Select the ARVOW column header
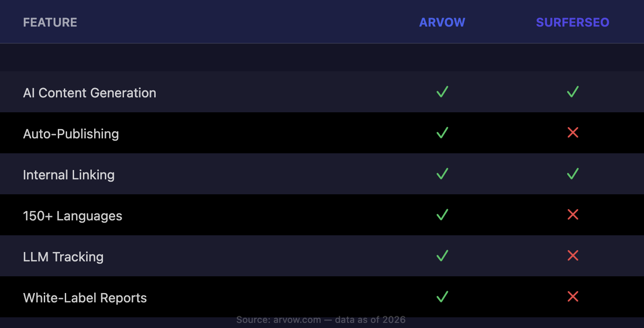 [x=442, y=22]
